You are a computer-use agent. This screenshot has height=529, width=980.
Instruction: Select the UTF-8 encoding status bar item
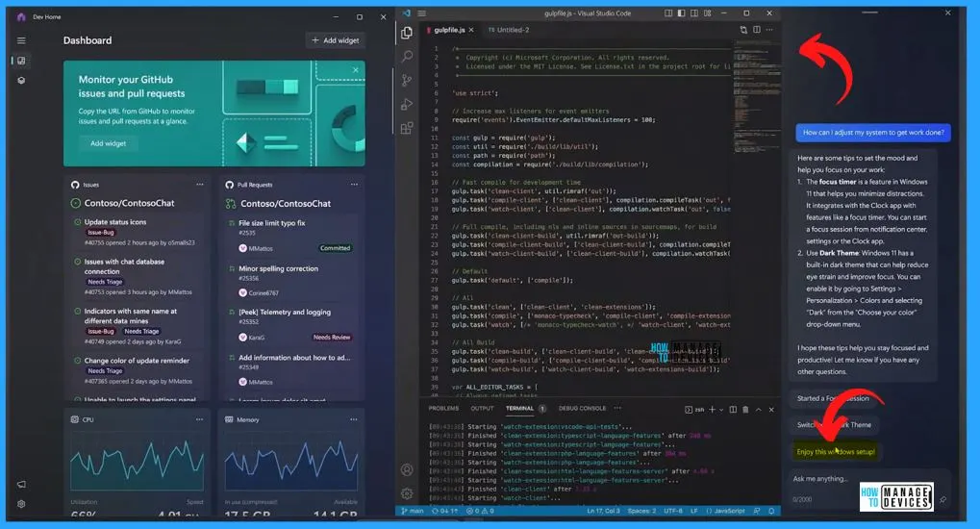(673, 511)
